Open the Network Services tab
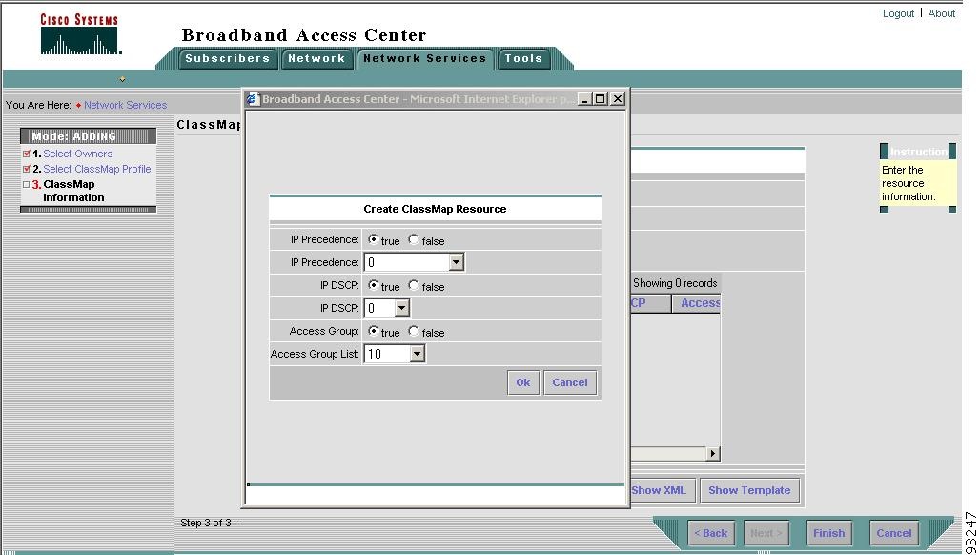This screenshot has height=555, width=980. click(425, 59)
